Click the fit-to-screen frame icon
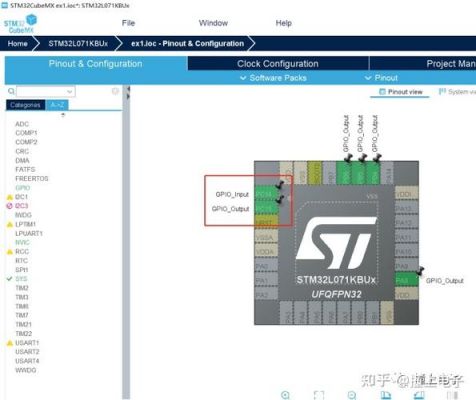Viewport: 476px width, 400px height. pos(319,395)
